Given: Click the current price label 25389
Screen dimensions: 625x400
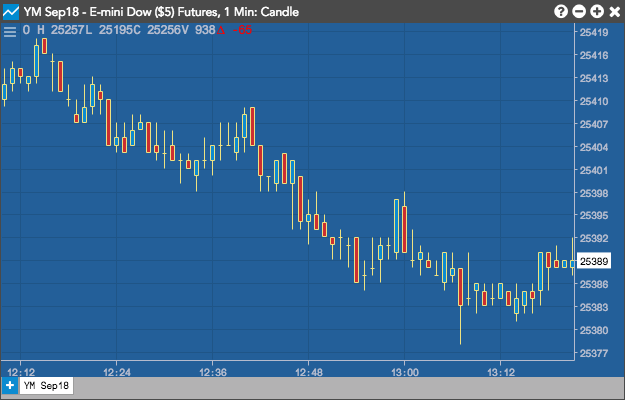Looking at the screenshot, I should click(594, 261).
